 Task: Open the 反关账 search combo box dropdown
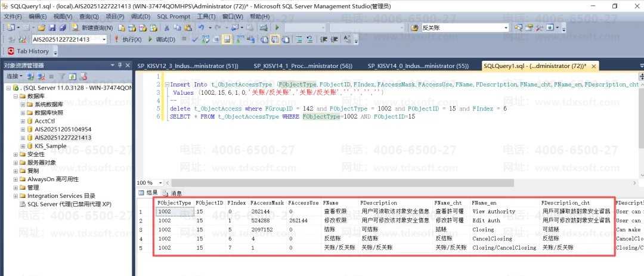(x=506, y=27)
